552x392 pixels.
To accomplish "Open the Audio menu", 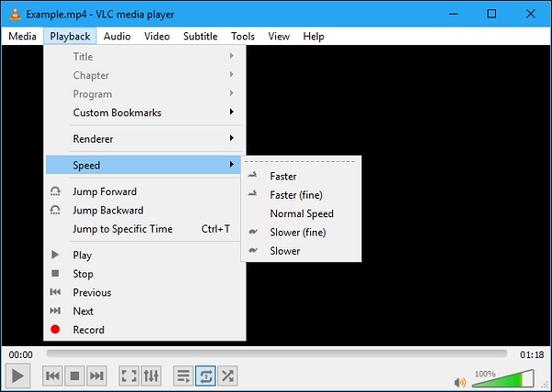I will 117,36.
